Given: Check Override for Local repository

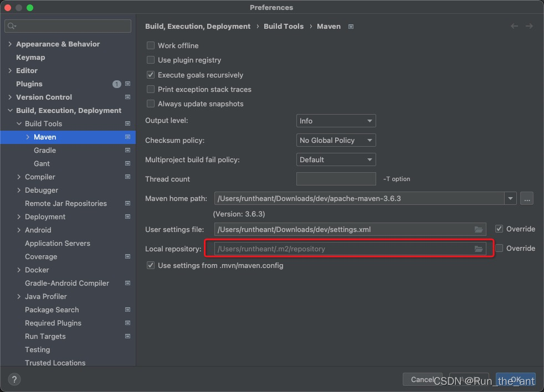Looking at the screenshot, I should 499,248.
